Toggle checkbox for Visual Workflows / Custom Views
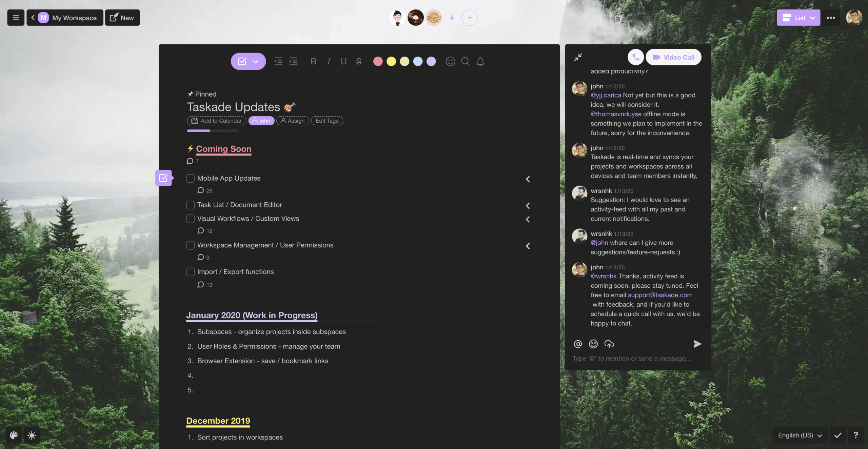Image resolution: width=868 pixels, height=449 pixels. coord(190,218)
